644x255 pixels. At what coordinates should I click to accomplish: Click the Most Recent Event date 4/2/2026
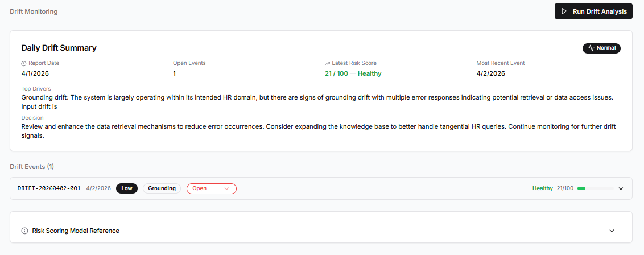pyautogui.click(x=490, y=73)
